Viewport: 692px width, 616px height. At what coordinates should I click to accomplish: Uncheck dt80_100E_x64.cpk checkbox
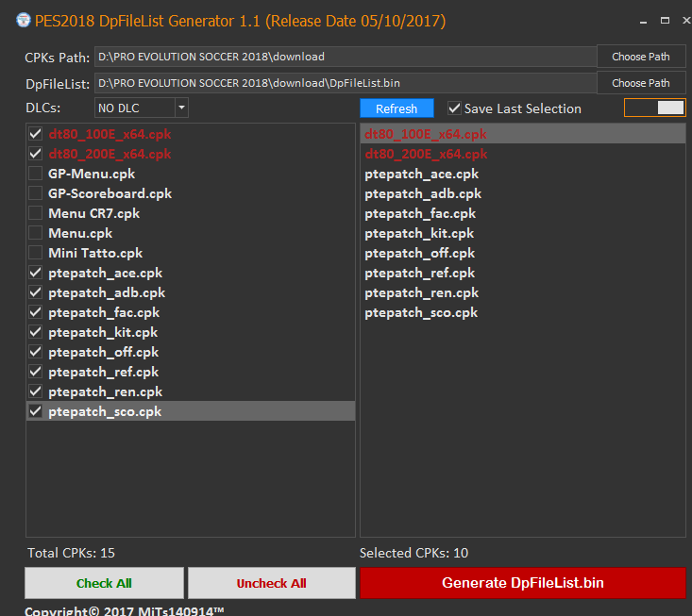point(35,134)
